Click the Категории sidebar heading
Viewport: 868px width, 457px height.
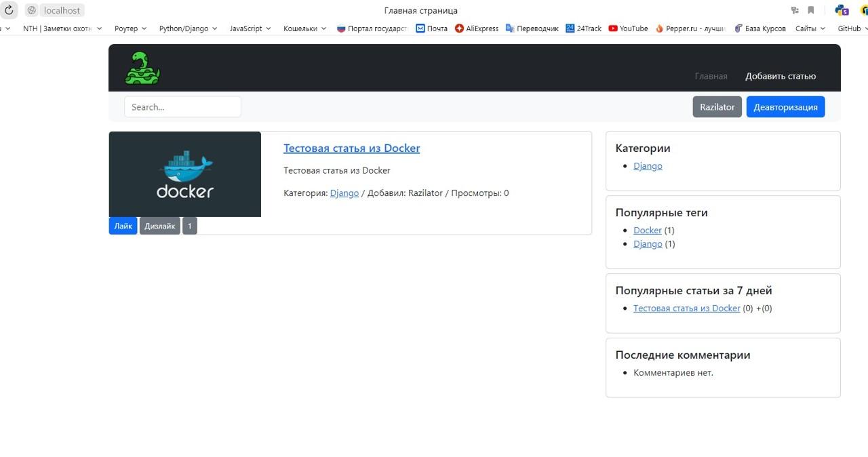point(643,148)
